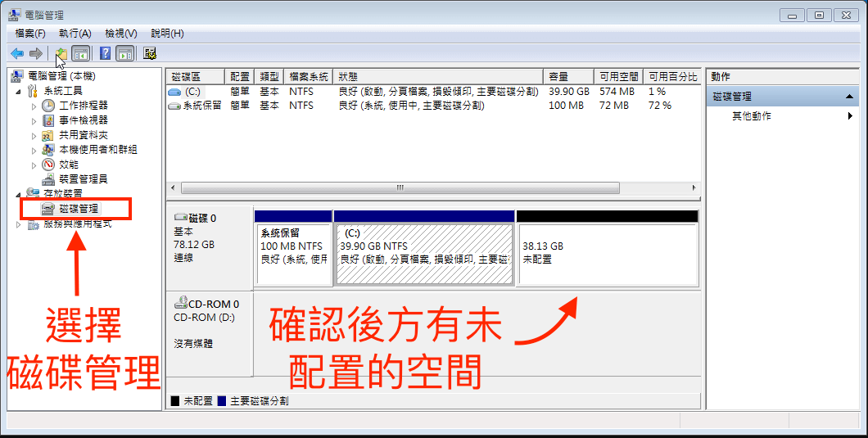Sort by the 磁碟區 column header
The image size is (868, 438).
tap(196, 76)
